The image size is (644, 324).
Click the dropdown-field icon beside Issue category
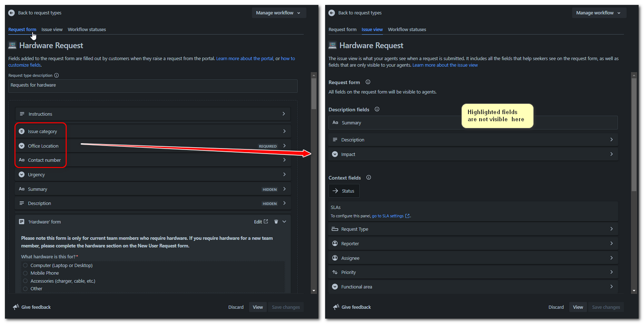click(21, 131)
